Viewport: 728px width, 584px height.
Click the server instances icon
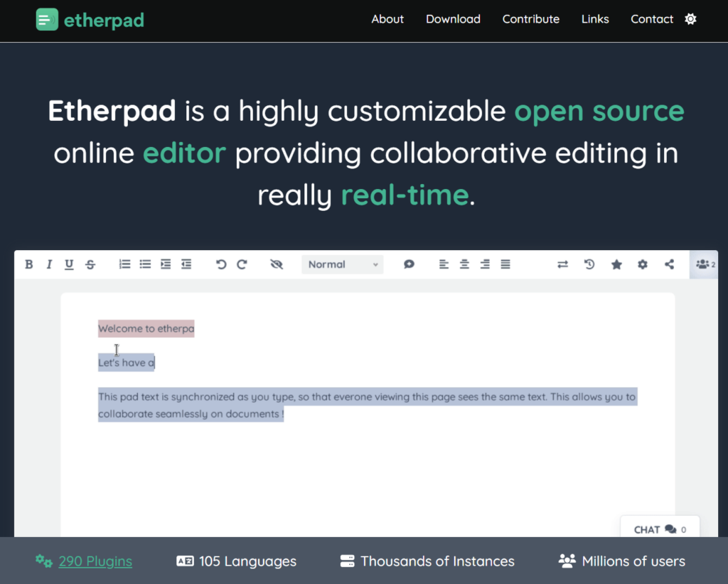(347, 561)
